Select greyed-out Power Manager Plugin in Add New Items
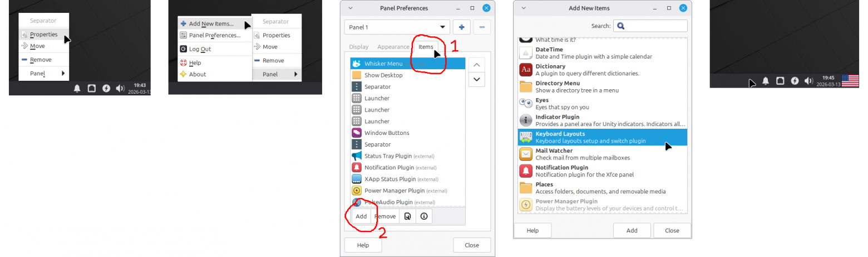 tap(603, 205)
